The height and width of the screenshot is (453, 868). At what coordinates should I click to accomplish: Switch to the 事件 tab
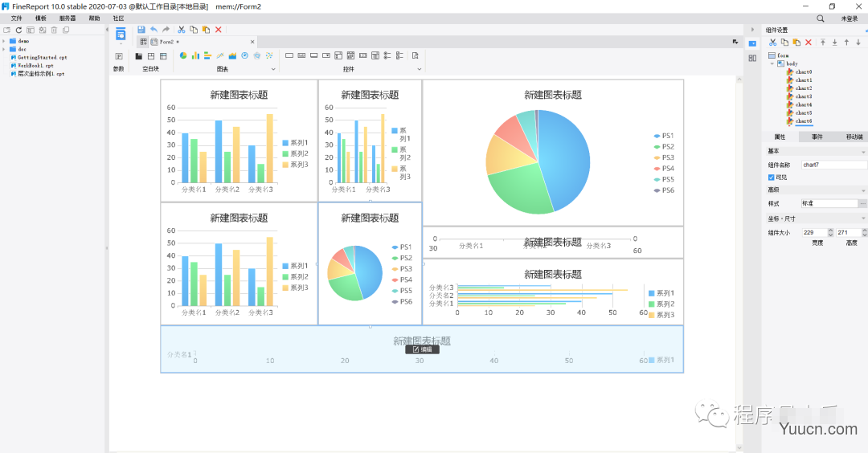tap(817, 137)
